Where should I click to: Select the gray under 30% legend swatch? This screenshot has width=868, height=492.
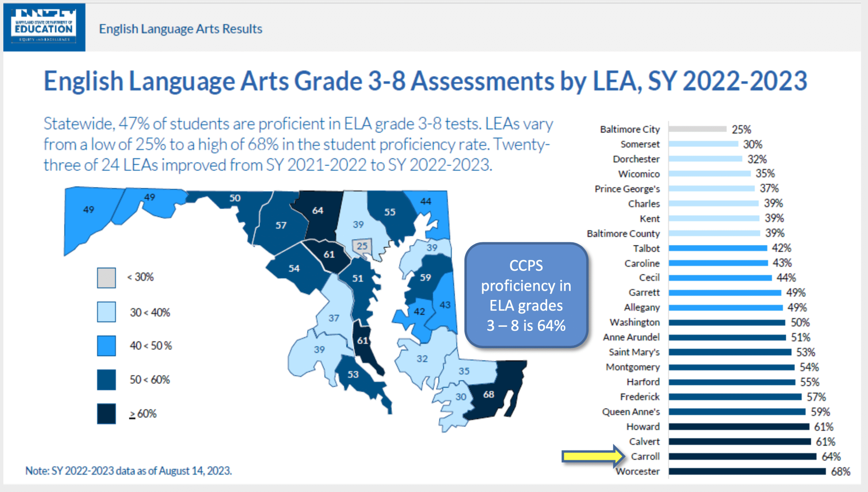coord(106,278)
